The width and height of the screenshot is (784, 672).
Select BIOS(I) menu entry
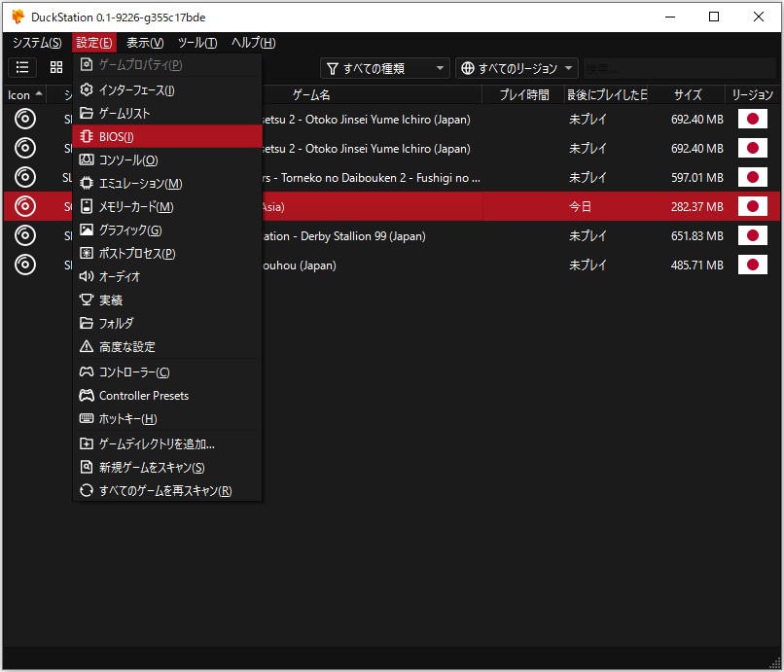pos(167,136)
